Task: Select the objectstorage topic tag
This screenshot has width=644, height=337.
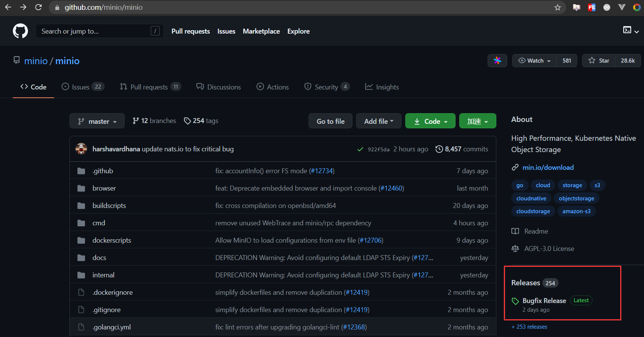Action: (576, 199)
